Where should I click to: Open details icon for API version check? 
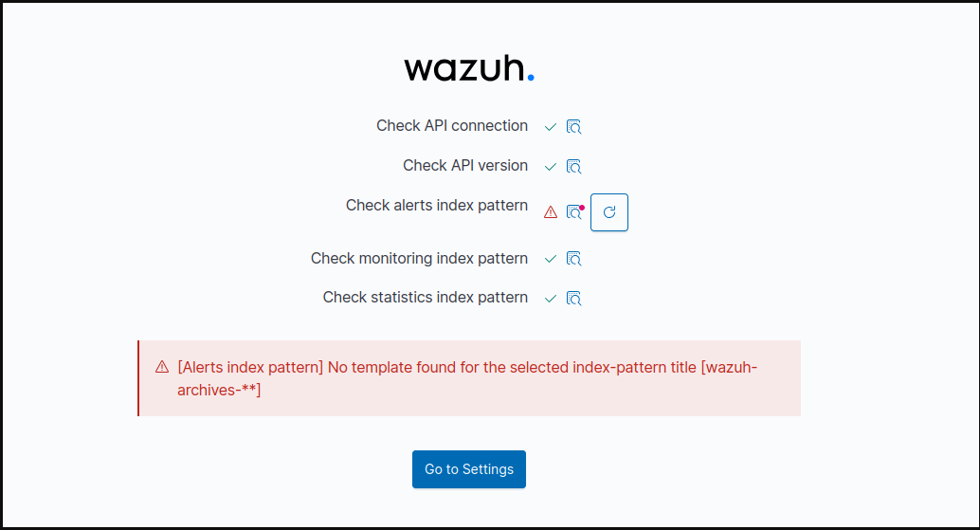(x=573, y=166)
